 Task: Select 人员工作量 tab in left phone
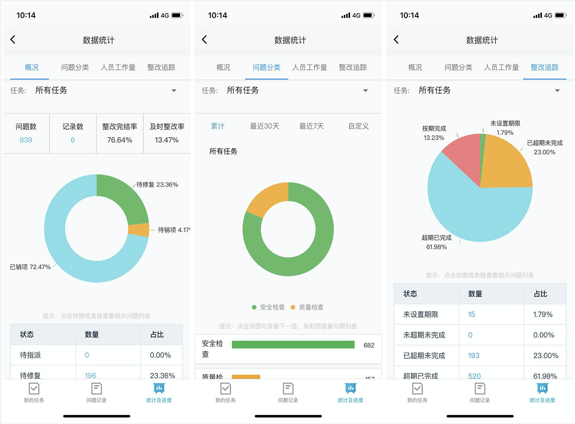click(x=118, y=67)
